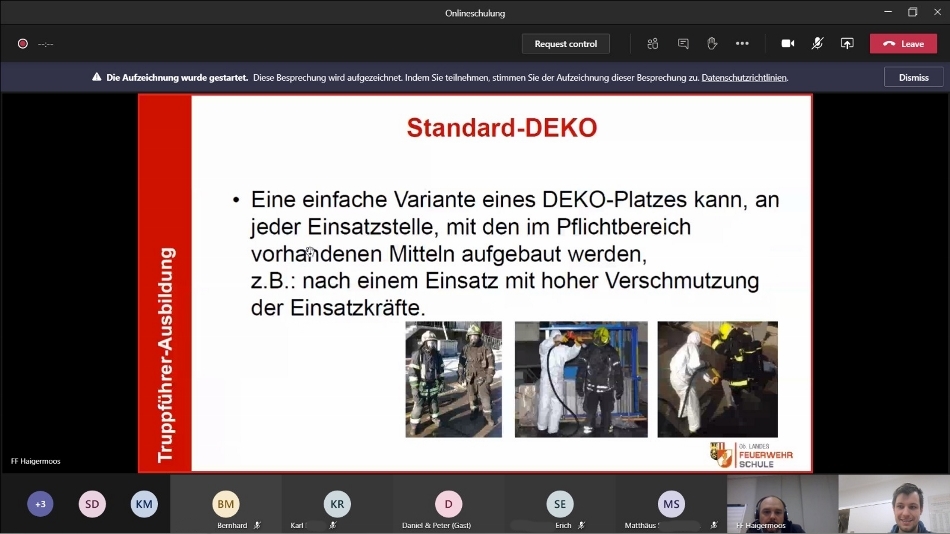Expand the +3 additional participants overflow
This screenshot has height=534, width=950.
tap(40, 504)
